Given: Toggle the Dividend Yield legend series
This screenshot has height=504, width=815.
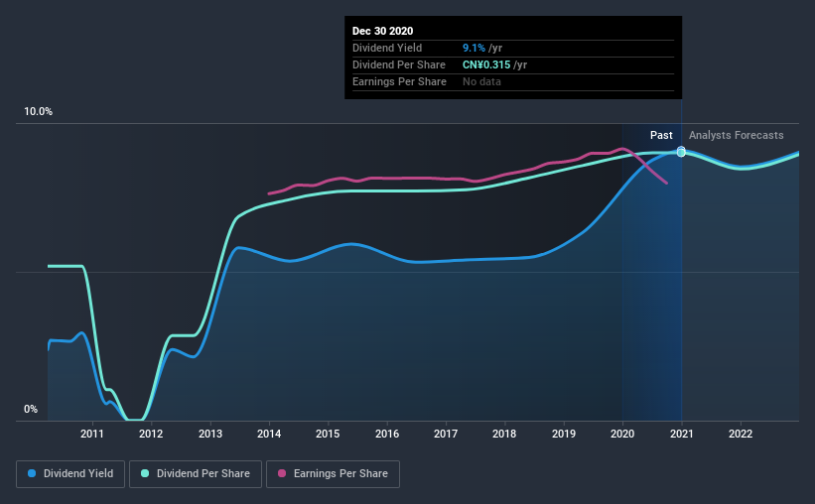Looking at the screenshot, I should coord(70,474).
